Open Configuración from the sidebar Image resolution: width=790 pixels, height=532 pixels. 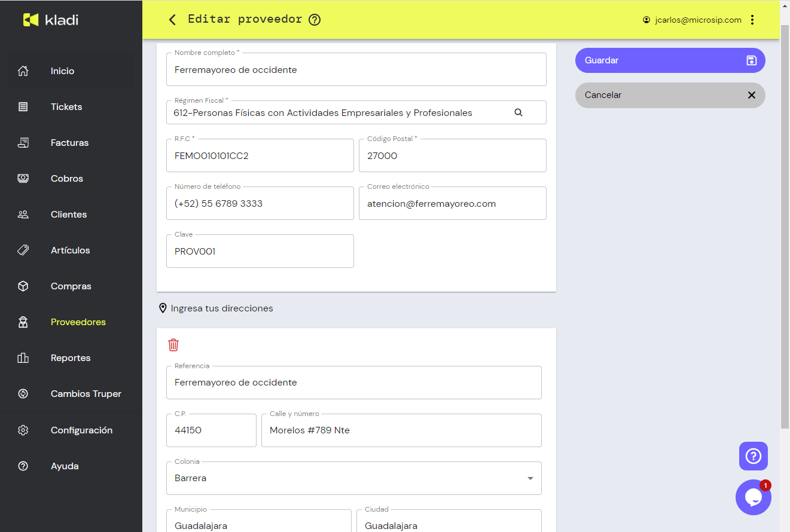(81, 430)
